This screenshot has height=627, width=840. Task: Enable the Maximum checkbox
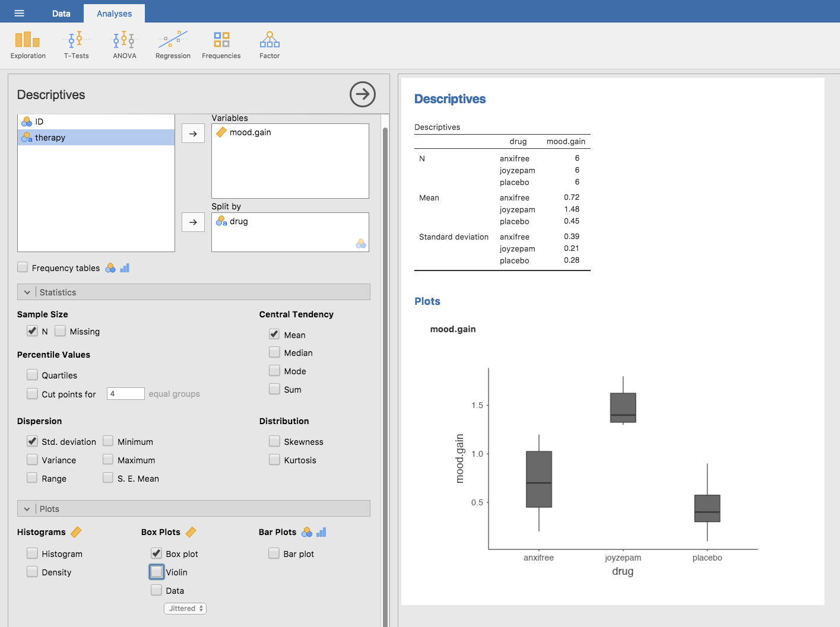point(108,460)
